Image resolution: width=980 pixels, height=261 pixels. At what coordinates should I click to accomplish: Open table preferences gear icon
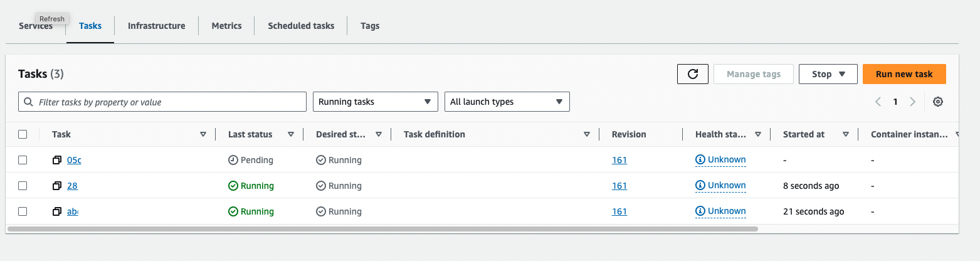(x=938, y=102)
